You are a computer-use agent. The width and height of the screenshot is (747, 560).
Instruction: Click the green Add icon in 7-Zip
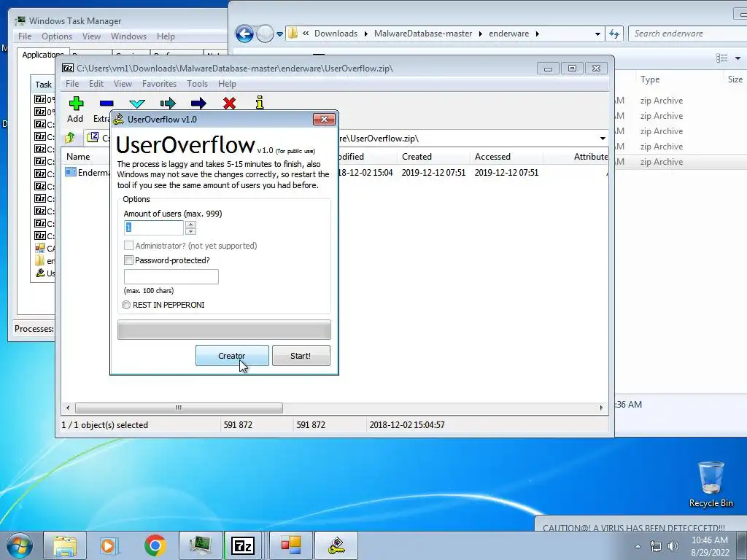[76, 104]
